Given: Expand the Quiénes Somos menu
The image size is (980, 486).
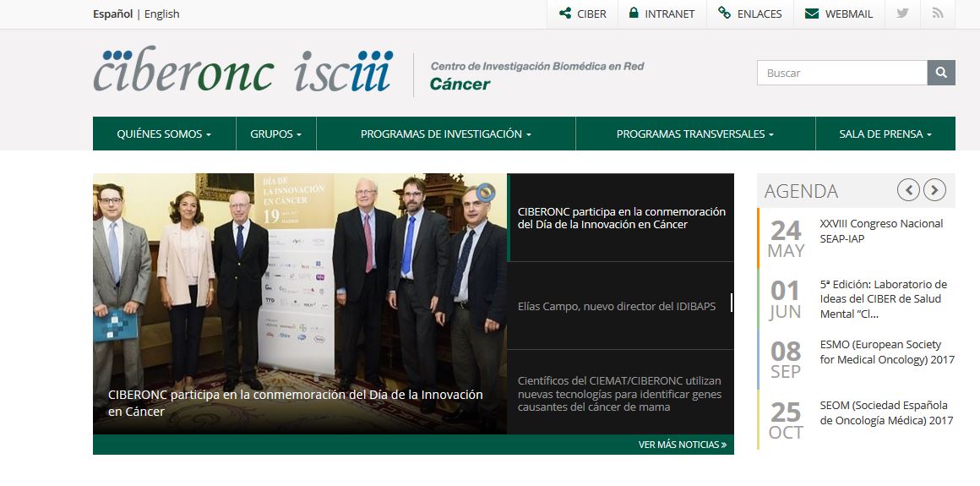Looking at the screenshot, I should (x=164, y=134).
